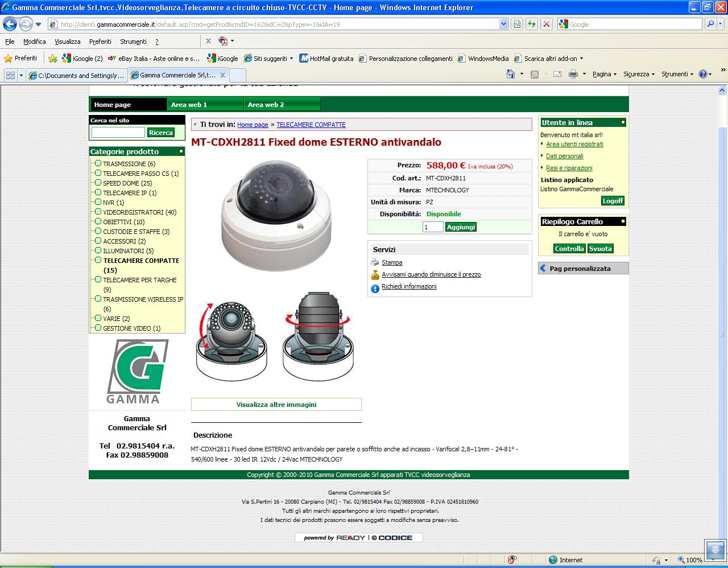The image size is (728, 568).
Task: Open the Help question mark icon
Action: click(x=703, y=74)
